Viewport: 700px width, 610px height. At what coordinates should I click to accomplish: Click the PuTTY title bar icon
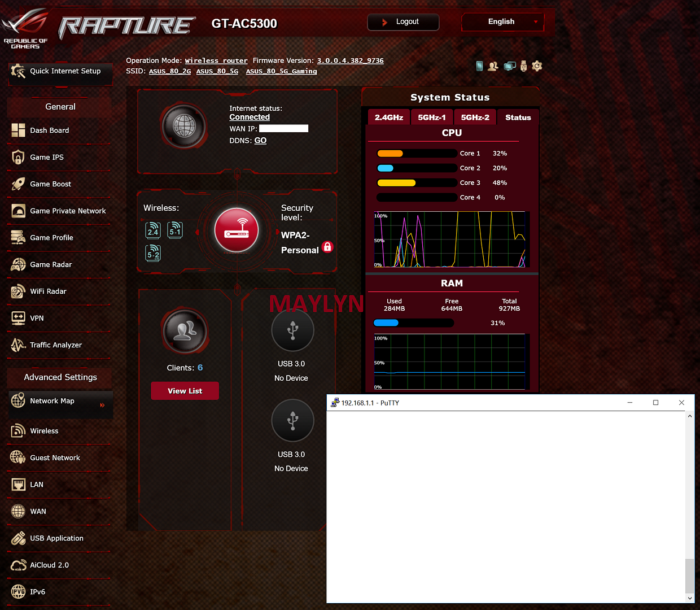(x=335, y=403)
